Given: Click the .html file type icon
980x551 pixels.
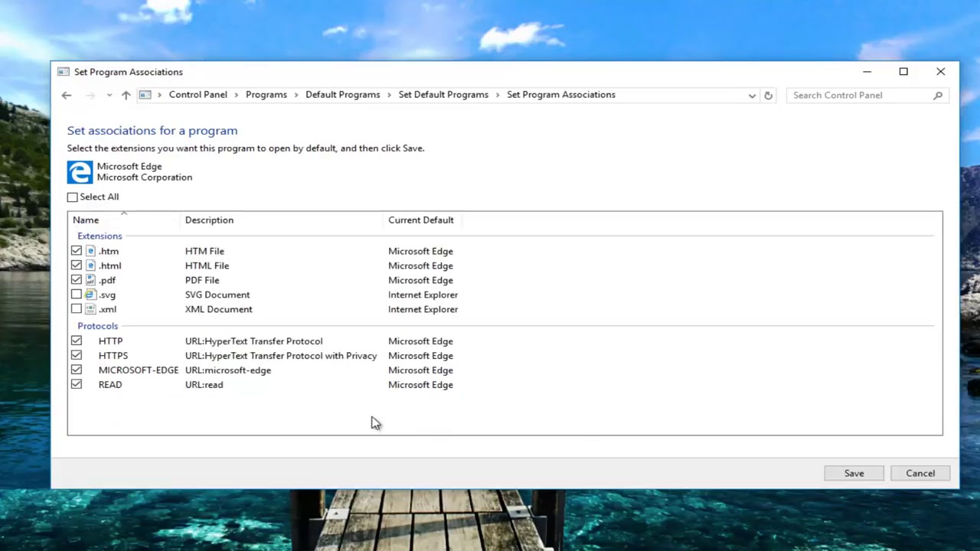Looking at the screenshot, I should (90, 266).
